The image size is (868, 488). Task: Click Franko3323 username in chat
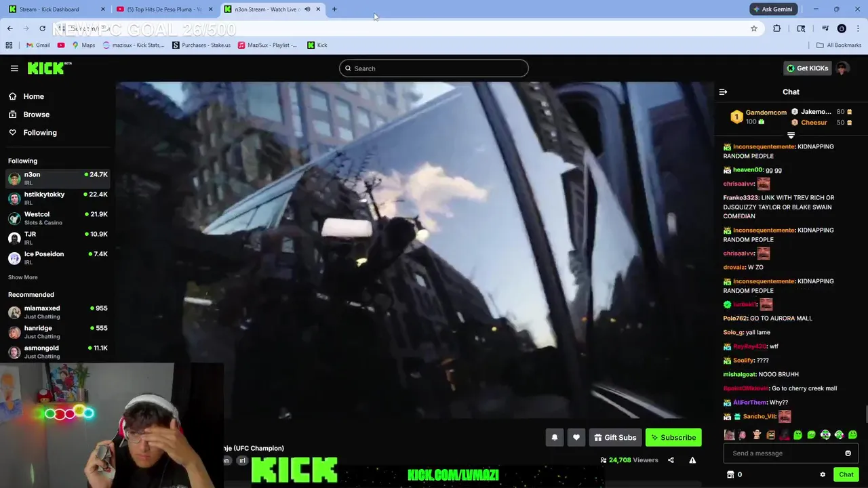[x=741, y=198]
